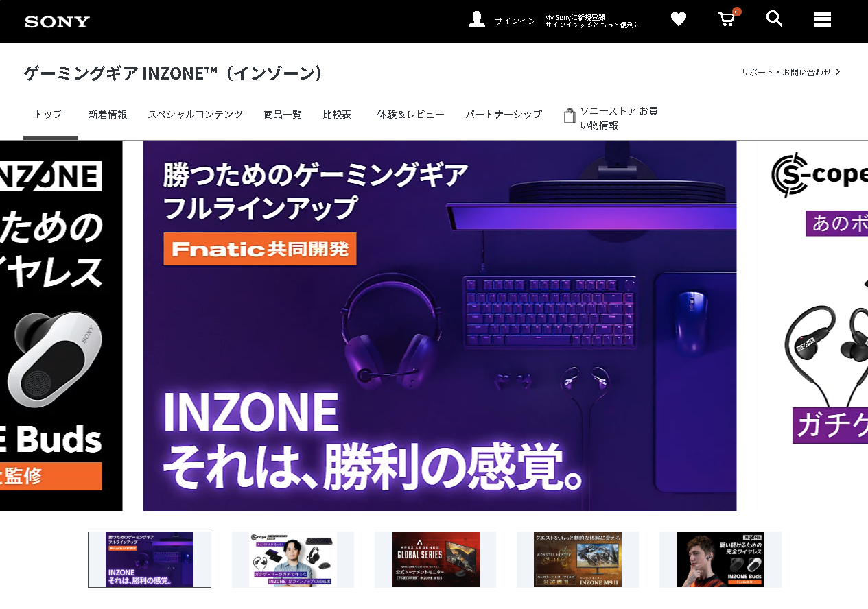
Task: Open パートナーシップ in the navigation
Action: (x=504, y=115)
